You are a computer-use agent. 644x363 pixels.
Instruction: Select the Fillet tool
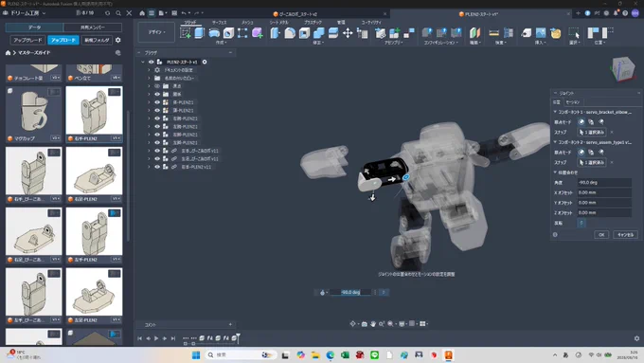pos(290,33)
